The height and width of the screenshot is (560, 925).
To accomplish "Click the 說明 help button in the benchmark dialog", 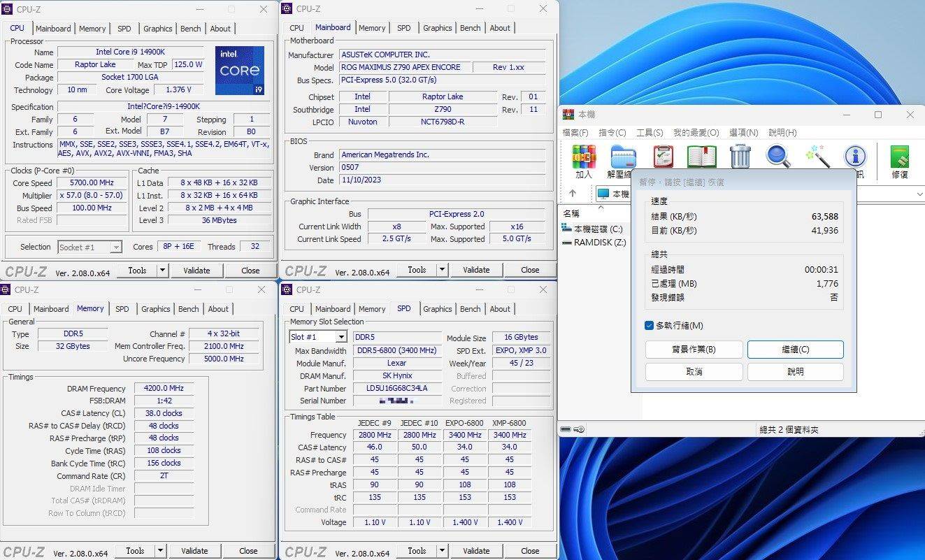I will point(795,372).
